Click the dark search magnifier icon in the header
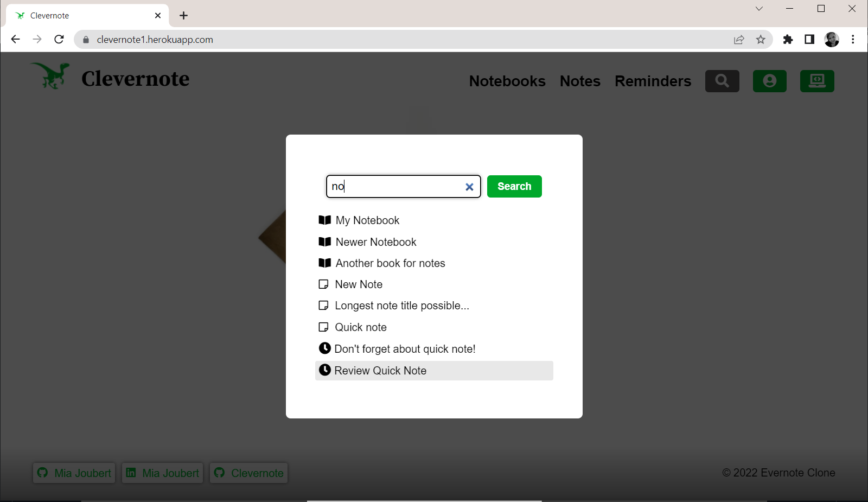 point(722,81)
